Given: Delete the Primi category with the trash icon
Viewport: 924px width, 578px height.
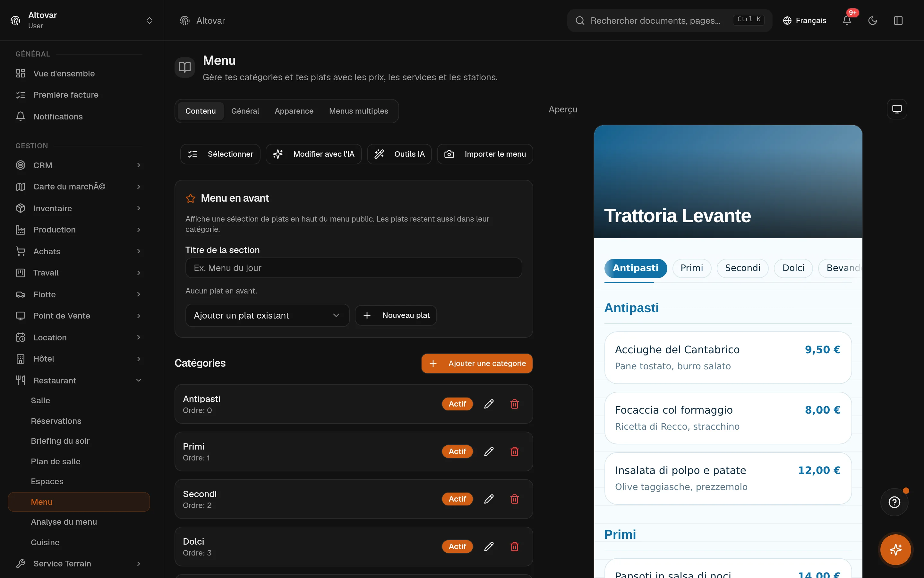Looking at the screenshot, I should (x=514, y=451).
